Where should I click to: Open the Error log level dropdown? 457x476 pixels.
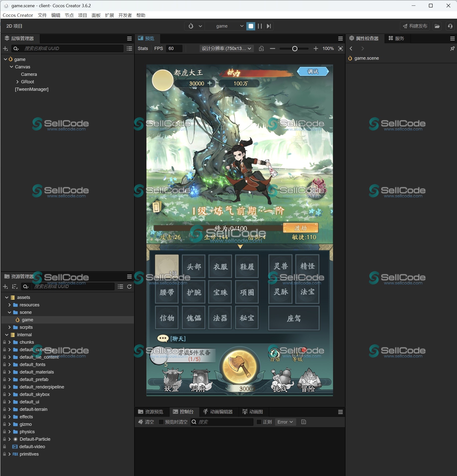[285, 422]
